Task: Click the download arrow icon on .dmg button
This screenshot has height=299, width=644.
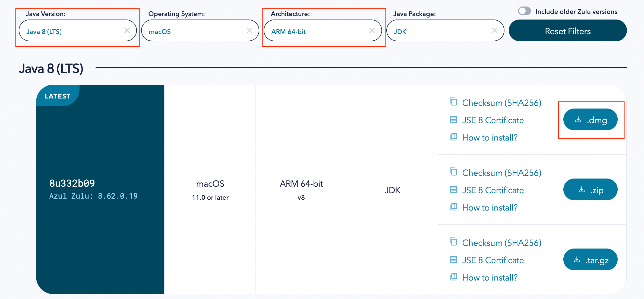Action: (x=578, y=119)
